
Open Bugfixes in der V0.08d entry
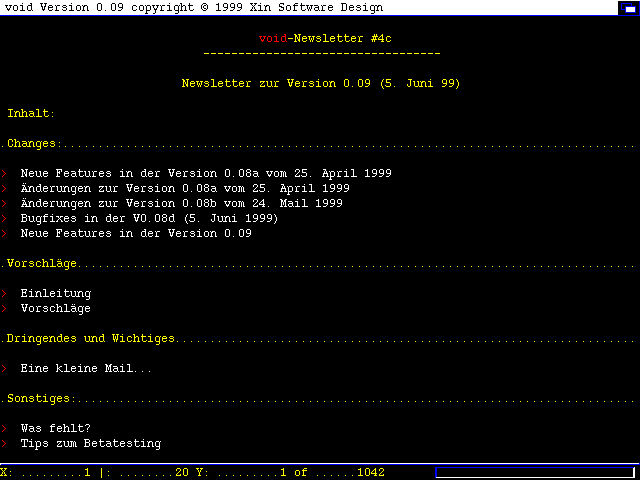pyautogui.click(x=148, y=218)
